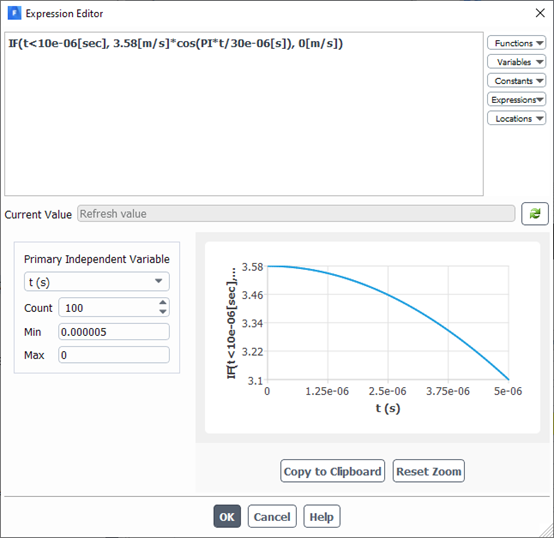Open the Functions dropdown

[517, 43]
